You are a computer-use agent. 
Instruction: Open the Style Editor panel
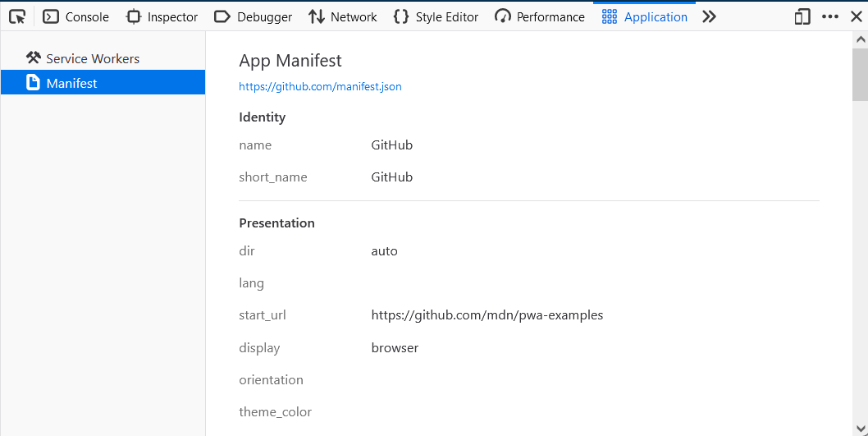coord(436,16)
